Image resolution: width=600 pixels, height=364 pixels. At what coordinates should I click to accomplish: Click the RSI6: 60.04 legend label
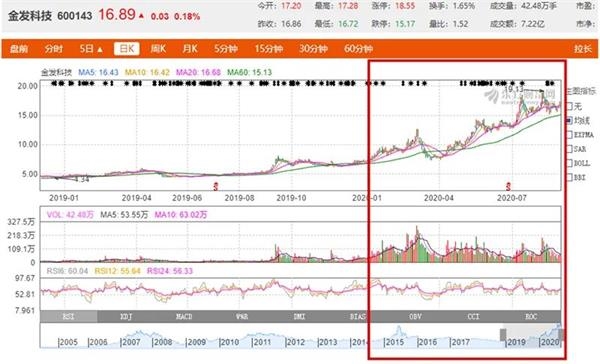coord(67,271)
